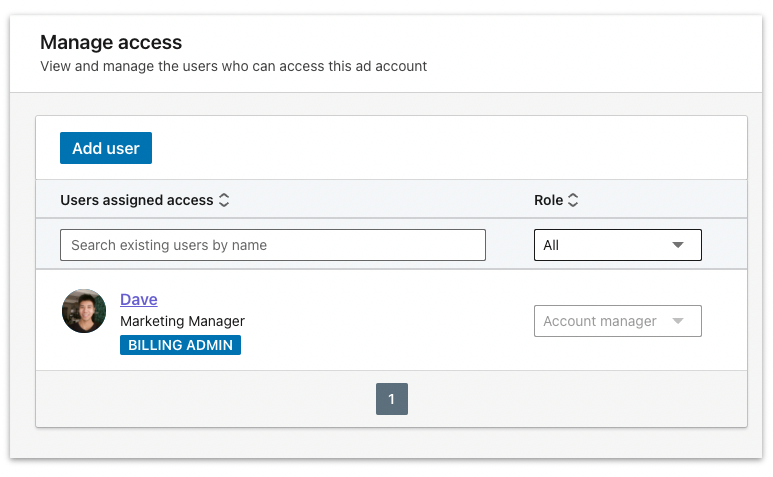Screen dimensions: 773x477
Task: Open Dave's profile link
Action: [x=138, y=299]
